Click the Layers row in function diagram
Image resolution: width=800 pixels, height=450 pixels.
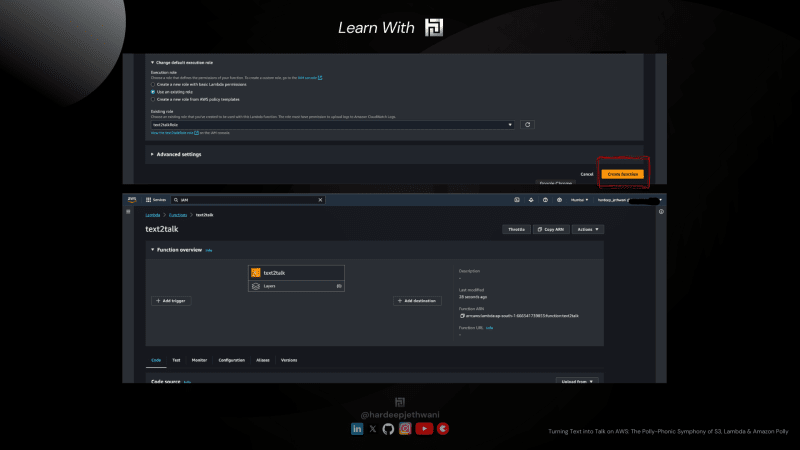296,286
